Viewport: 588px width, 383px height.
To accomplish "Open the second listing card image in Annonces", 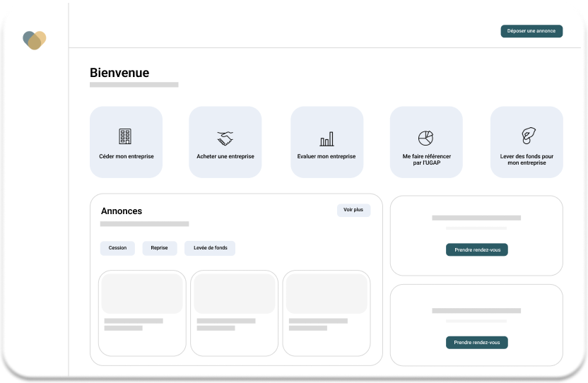I will coord(234,294).
